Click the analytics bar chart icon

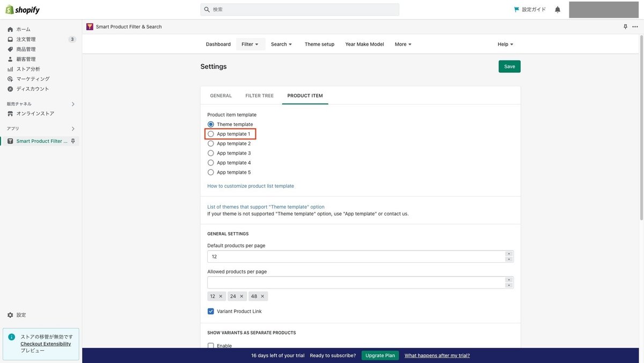[x=10, y=69]
